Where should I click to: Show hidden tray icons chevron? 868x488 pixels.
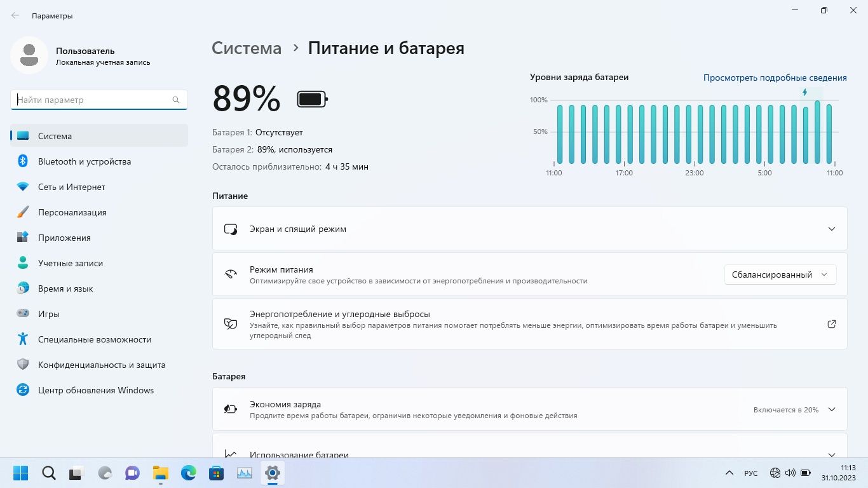729,473
